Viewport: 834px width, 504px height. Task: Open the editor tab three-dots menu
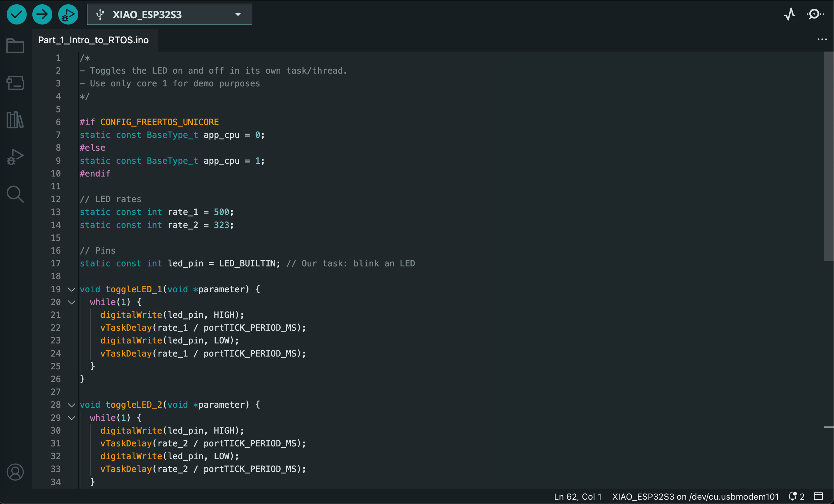tap(822, 40)
